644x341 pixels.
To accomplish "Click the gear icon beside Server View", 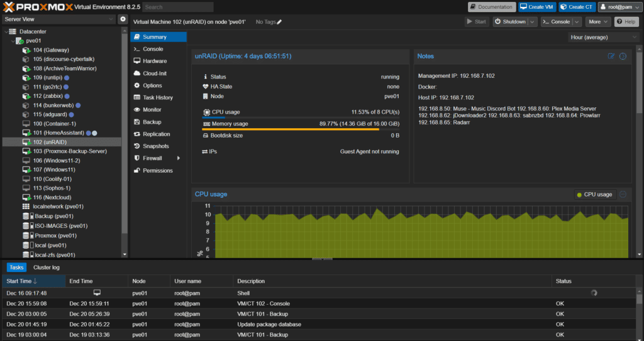I will coord(123,19).
